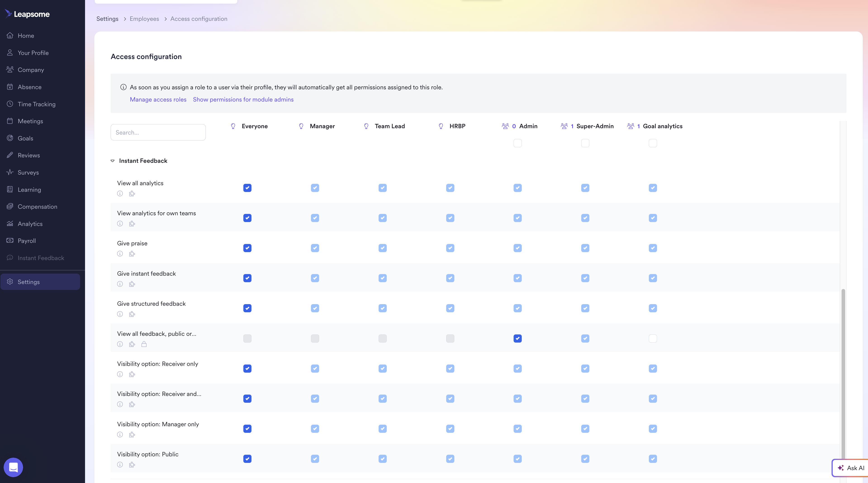Click the Goal analytics members icon
Screen dimensions: 868x483
tap(631, 126)
